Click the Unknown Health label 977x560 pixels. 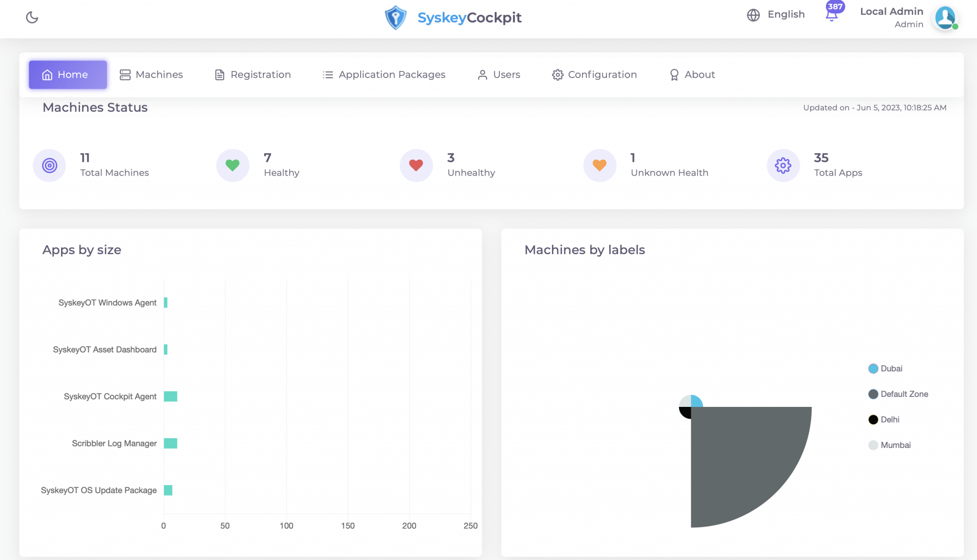pos(669,173)
